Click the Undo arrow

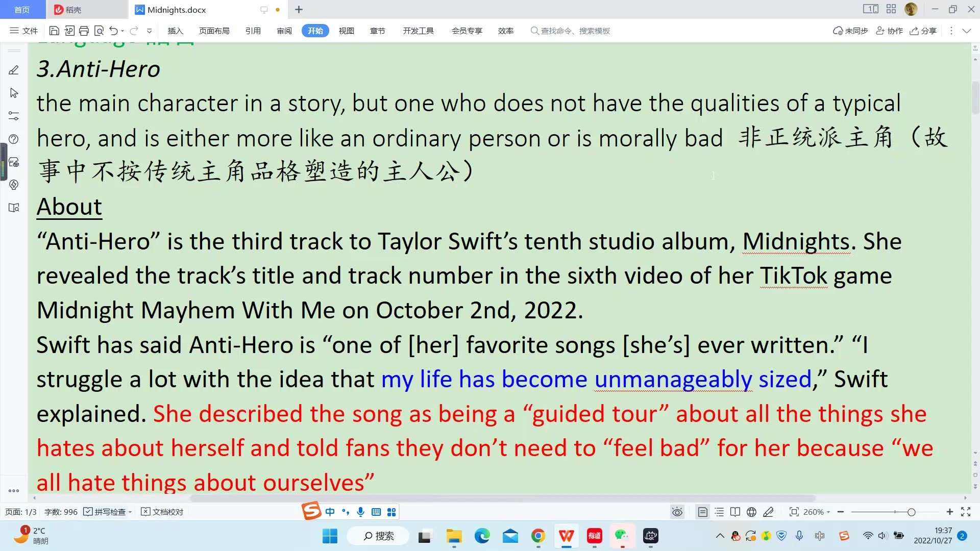(x=114, y=31)
